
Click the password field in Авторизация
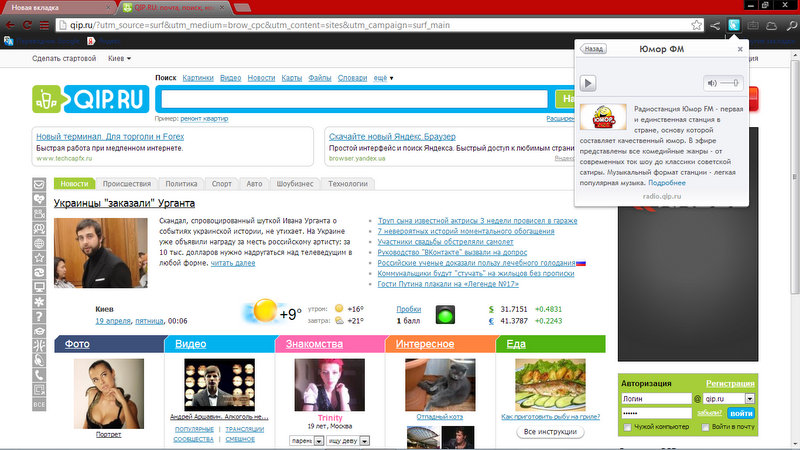656,413
